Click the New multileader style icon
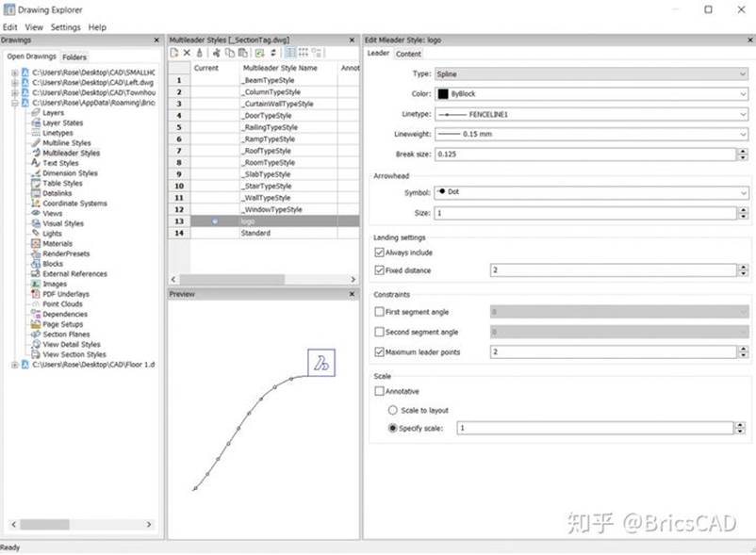The image size is (756, 555). (174, 53)
